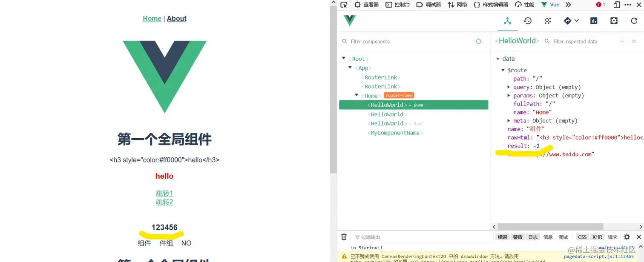Select the Home component row
Screen dimensions: 644x262
pyautogui.click(x=371, y=96)
